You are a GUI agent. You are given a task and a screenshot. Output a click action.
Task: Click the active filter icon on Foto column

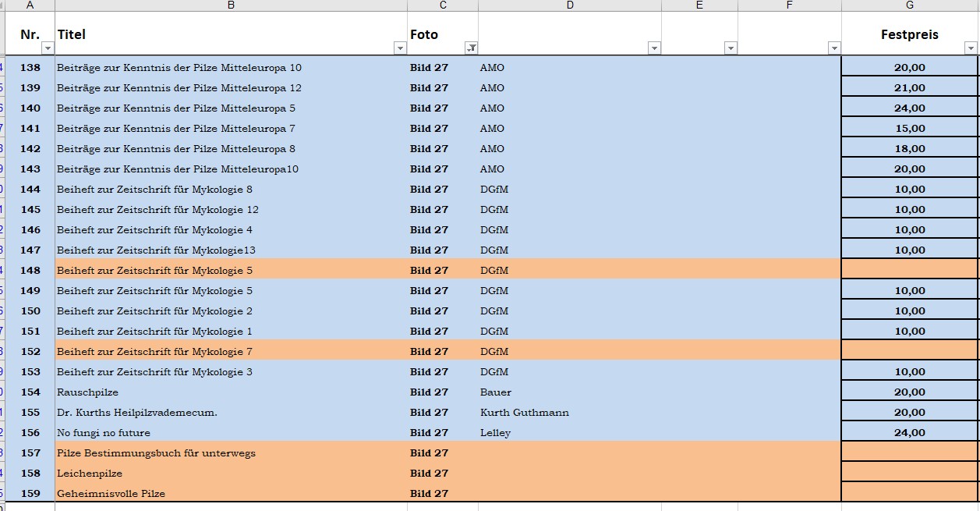(x=471, y=48)
